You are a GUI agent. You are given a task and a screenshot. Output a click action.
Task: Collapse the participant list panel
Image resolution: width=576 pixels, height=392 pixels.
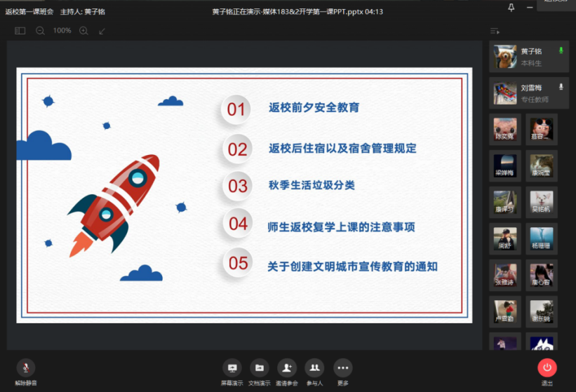(x=495, y=31)
